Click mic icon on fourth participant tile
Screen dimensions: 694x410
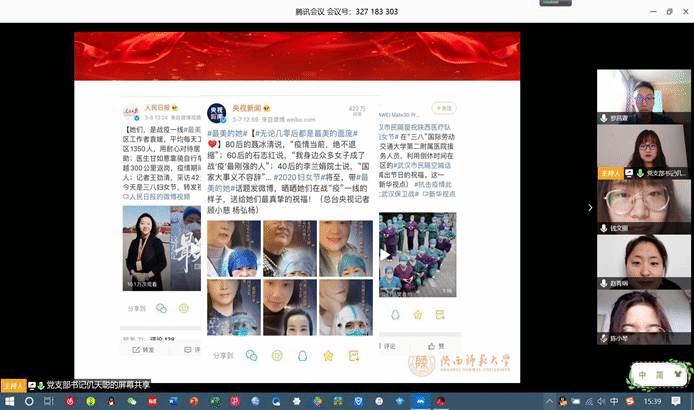(x=604, y=283)
